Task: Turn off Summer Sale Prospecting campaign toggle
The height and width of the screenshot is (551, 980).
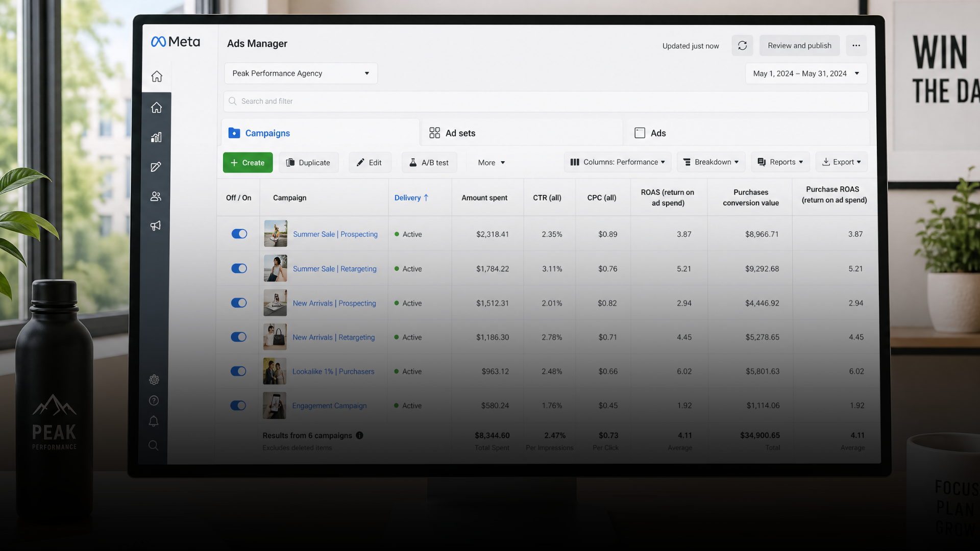Action: pos(239,234)
